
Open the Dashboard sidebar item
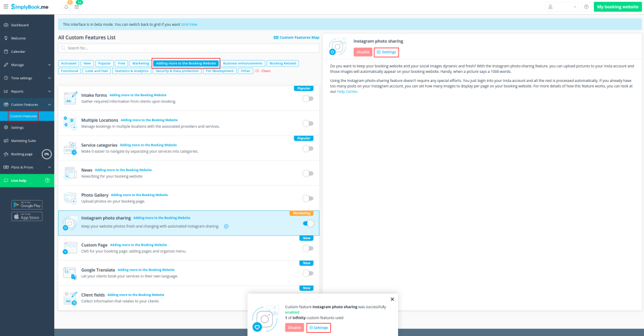[19, 25]
